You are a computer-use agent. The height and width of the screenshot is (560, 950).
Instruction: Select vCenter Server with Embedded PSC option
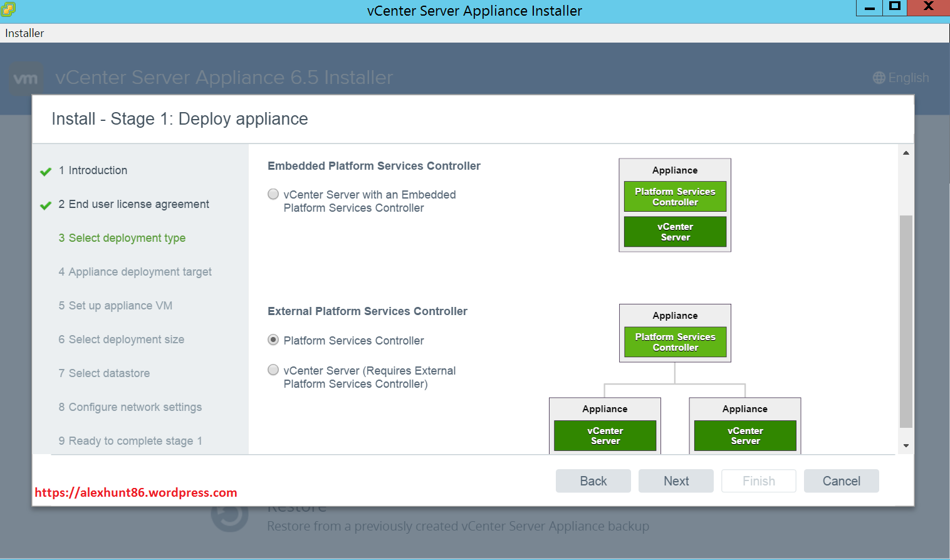coord(273,194)
